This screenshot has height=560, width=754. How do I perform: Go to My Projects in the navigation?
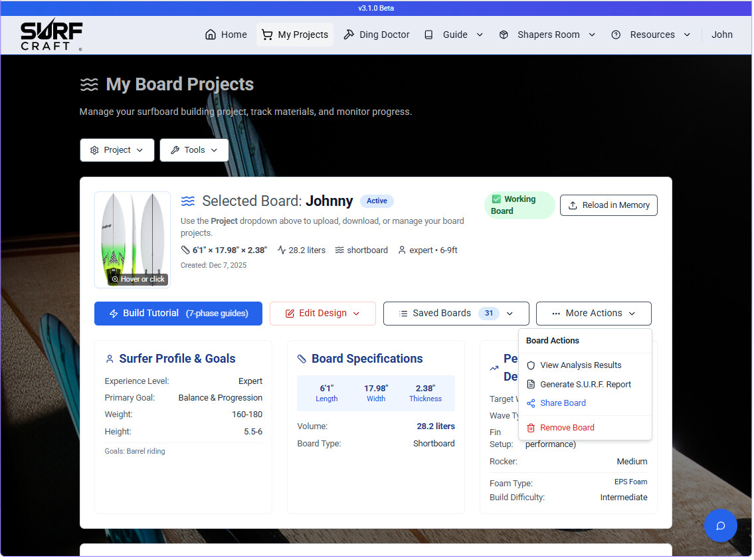pos(295,35)
